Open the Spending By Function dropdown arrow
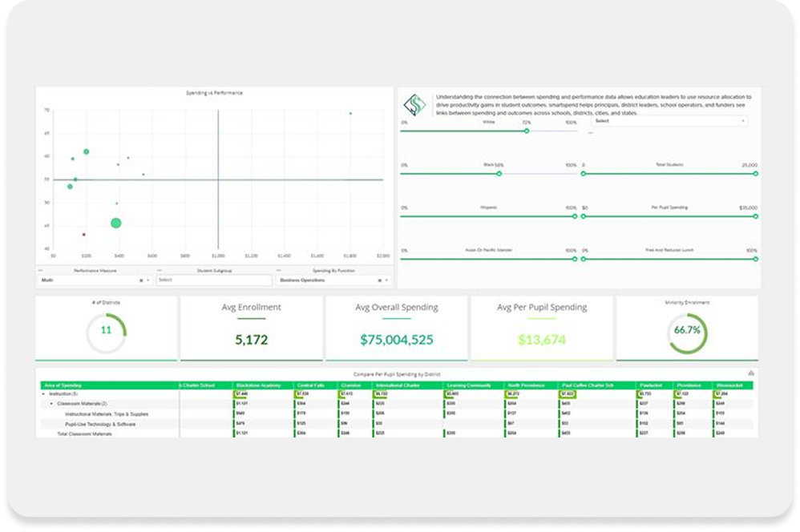 click(x=386, y=280)
